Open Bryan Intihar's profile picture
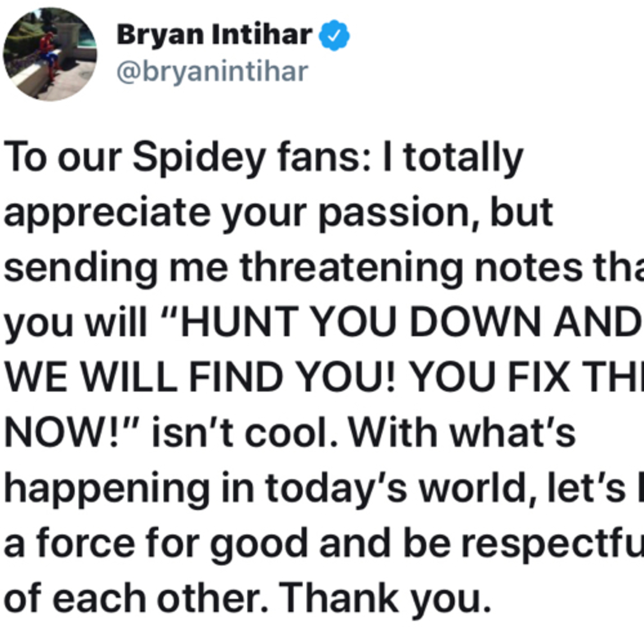Viewport: 644px width, 644px height. [50, 54]
